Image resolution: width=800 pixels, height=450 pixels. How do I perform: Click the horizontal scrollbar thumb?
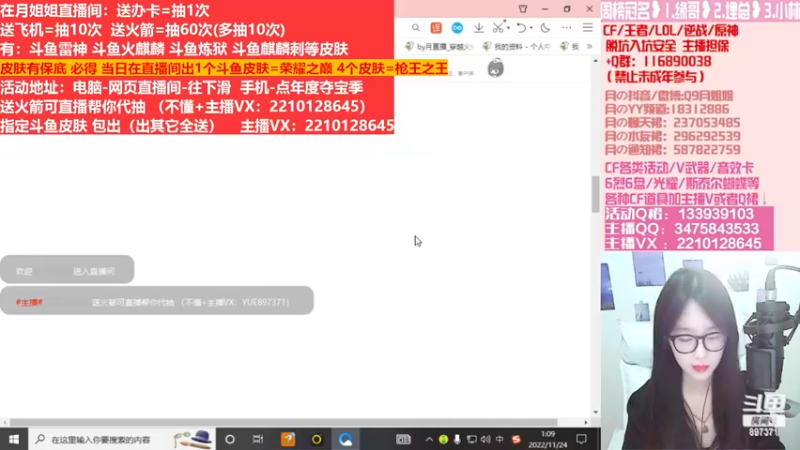[283, 422]
